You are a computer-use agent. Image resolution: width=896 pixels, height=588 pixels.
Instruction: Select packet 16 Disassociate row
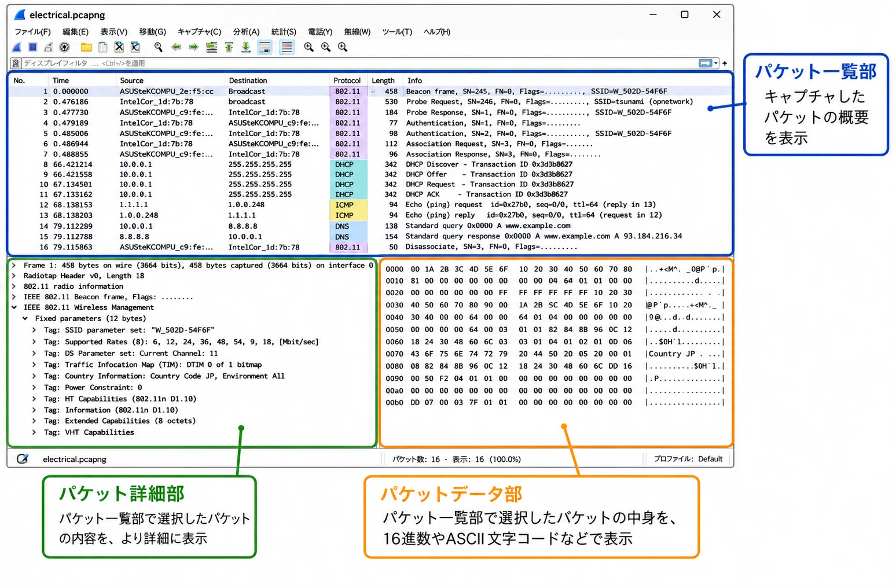tap(370, 247)
